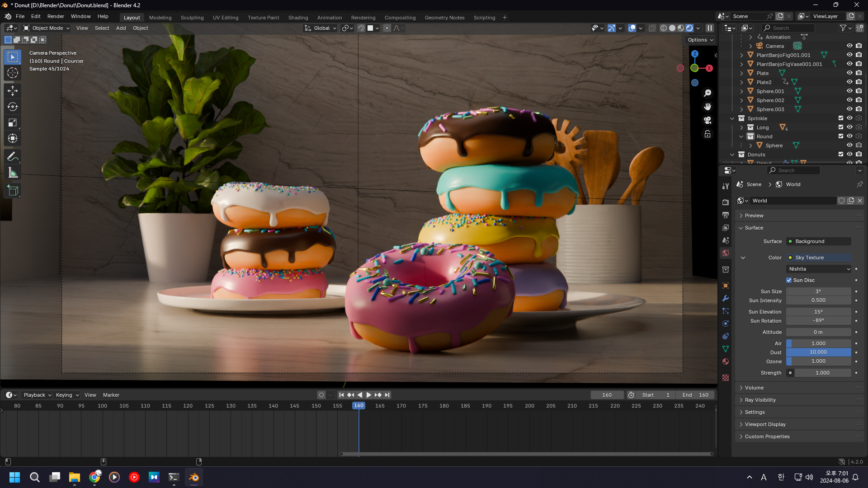Collapse the Sprinkle collection

click(x=732, y=118)
